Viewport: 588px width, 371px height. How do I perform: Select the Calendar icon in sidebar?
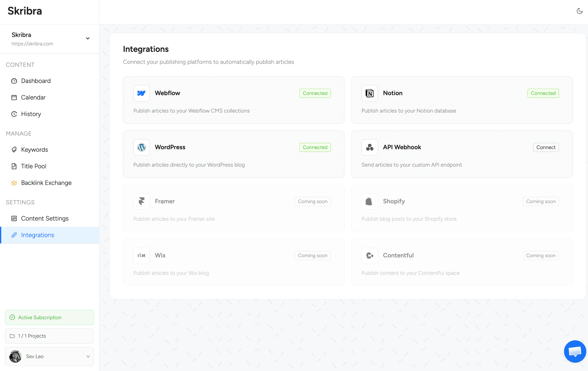[14, 97]
